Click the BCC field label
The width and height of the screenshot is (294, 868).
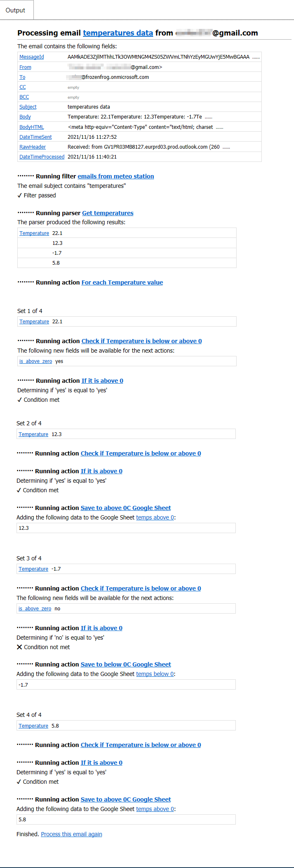[x=24, y=97]
